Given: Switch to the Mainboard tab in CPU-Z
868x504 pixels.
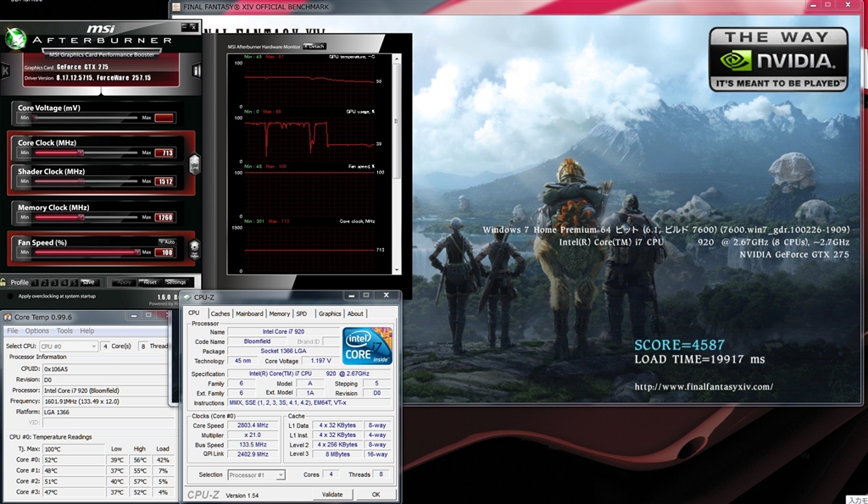Looking at the screenshot, I should 249,313.
